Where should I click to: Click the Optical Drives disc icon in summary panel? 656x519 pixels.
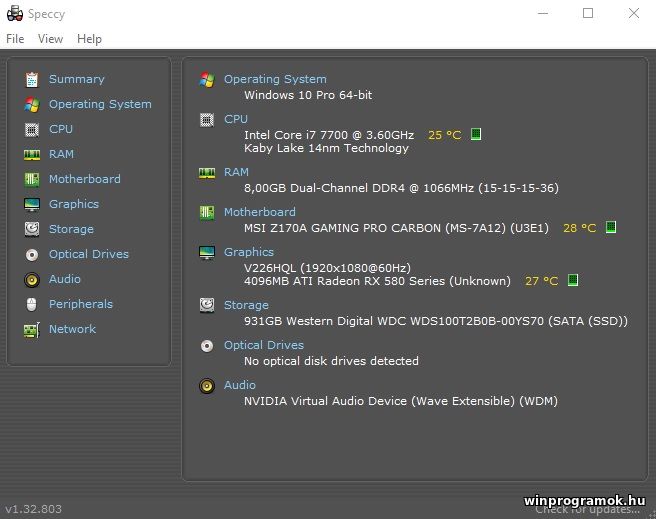pos(207,346)
